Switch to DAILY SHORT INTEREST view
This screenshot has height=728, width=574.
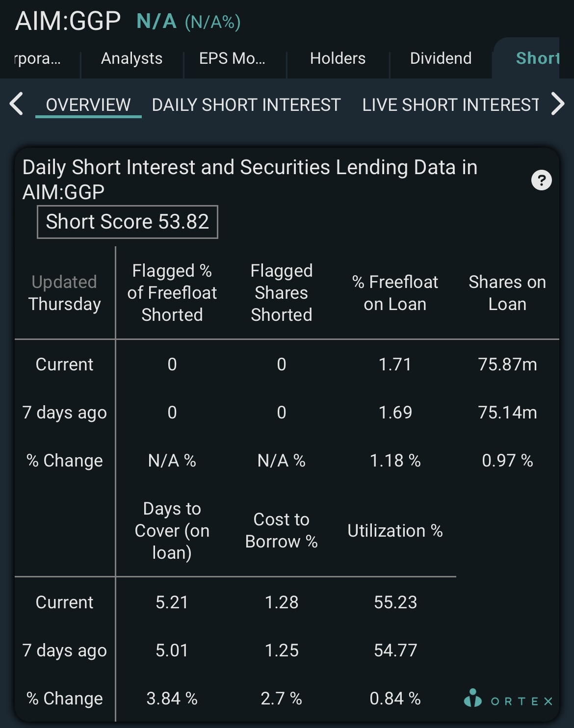click(x=246, y=104)
